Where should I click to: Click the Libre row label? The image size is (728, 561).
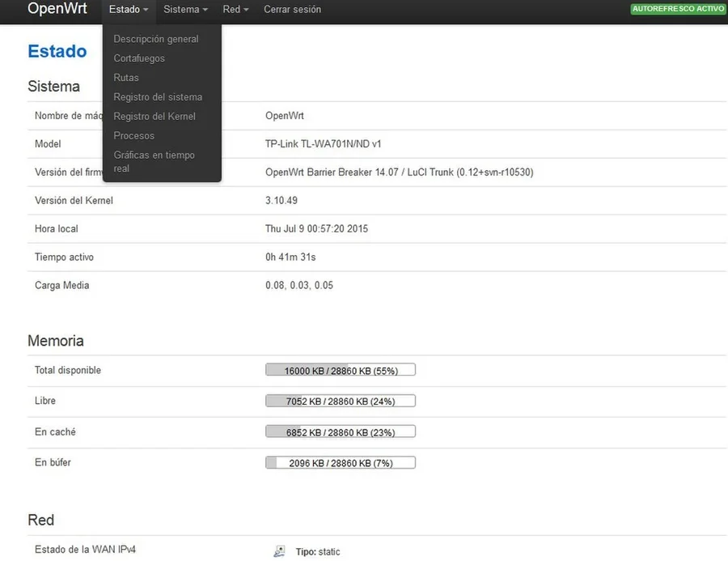click(x=45, y=401)
